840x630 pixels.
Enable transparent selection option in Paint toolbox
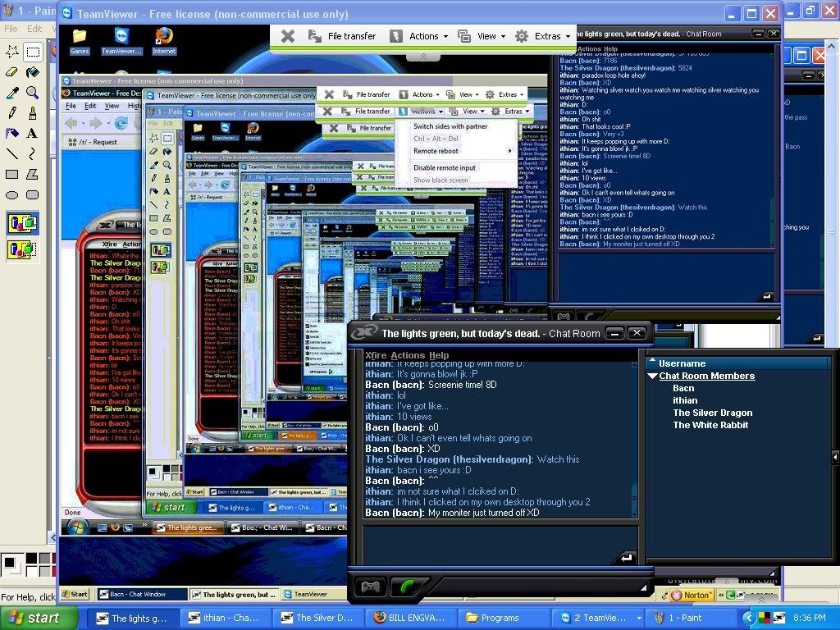pyautogui.click(x=22, y=249)
